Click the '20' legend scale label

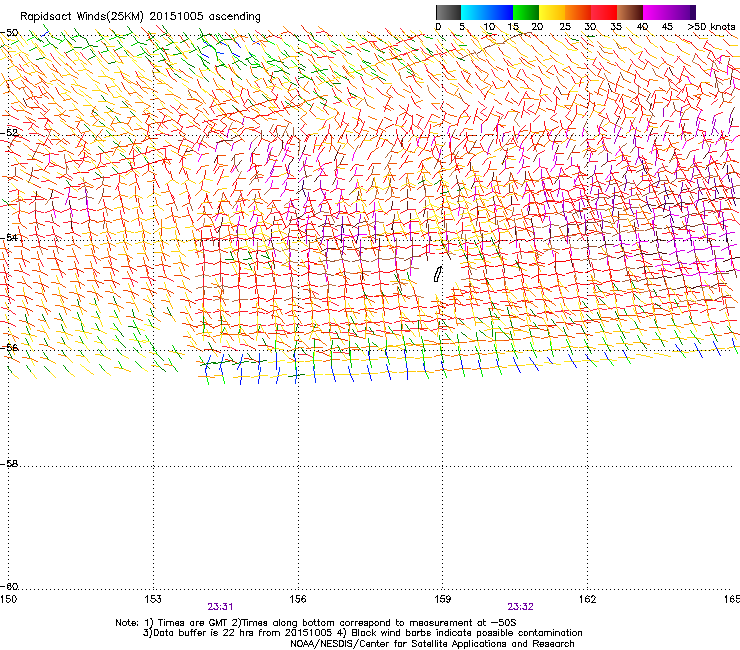[537, 27]
